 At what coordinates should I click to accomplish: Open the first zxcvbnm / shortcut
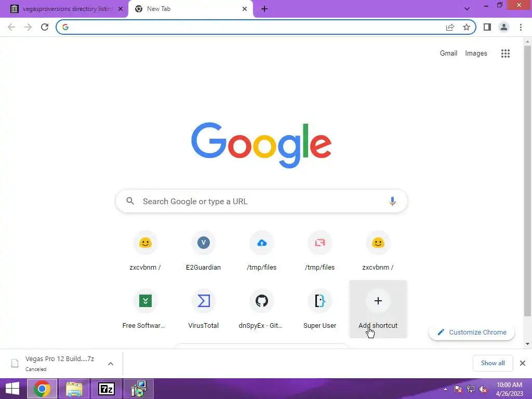click(x=145, y=251)
